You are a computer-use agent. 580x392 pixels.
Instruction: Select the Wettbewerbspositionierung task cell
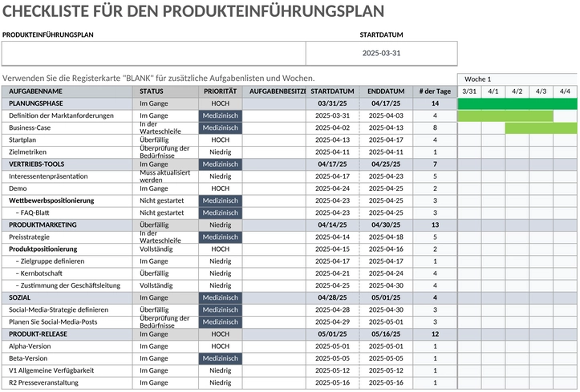point(67,200)
